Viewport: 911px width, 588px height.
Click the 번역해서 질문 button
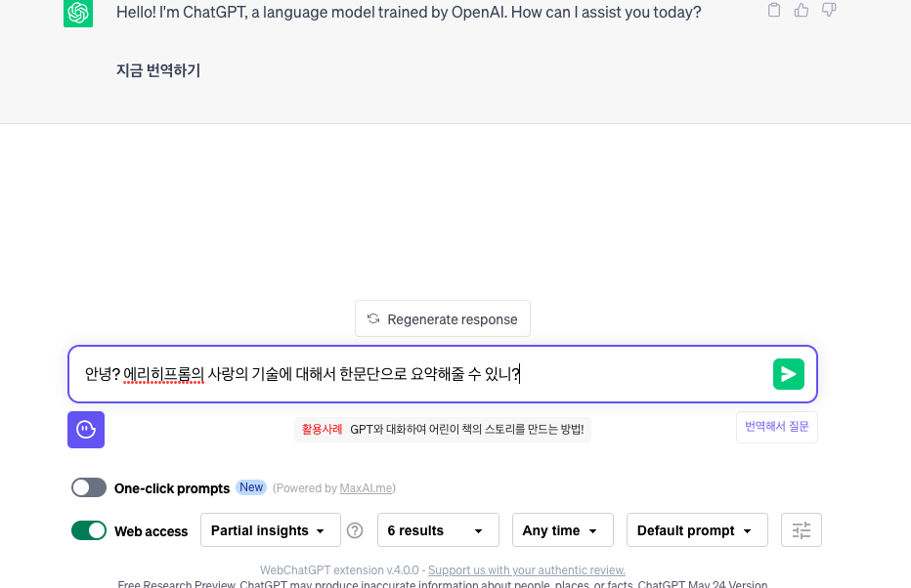pyautogui.click(x=777, y=427)
